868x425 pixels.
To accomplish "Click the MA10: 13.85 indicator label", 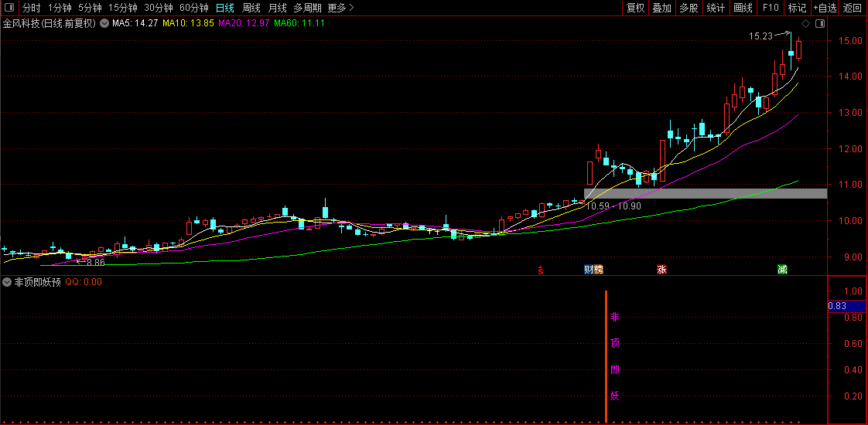I will (188, 24).
